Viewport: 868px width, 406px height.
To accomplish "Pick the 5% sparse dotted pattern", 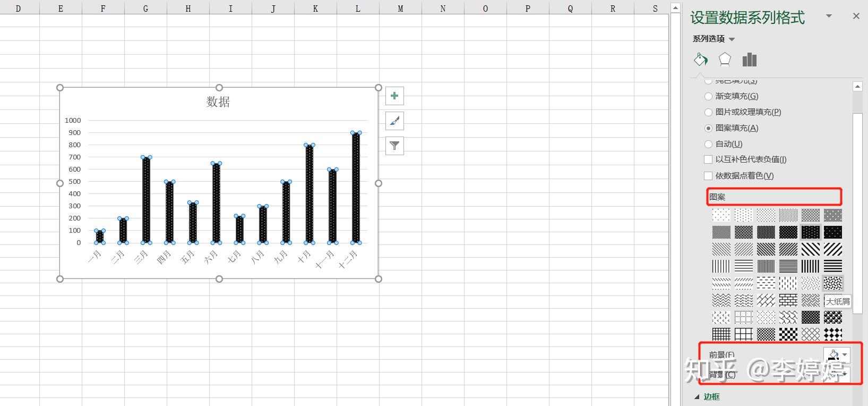I will (x=721, y=215).
